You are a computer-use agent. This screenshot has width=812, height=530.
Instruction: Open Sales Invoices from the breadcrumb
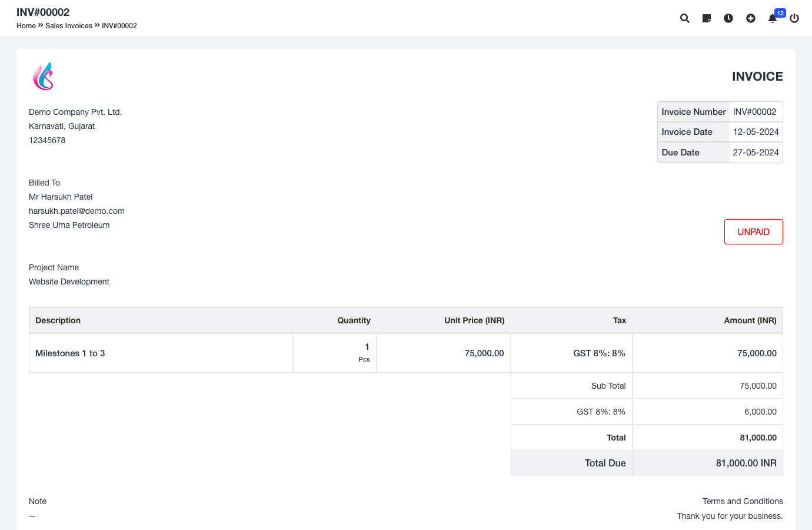pos(69,26)
